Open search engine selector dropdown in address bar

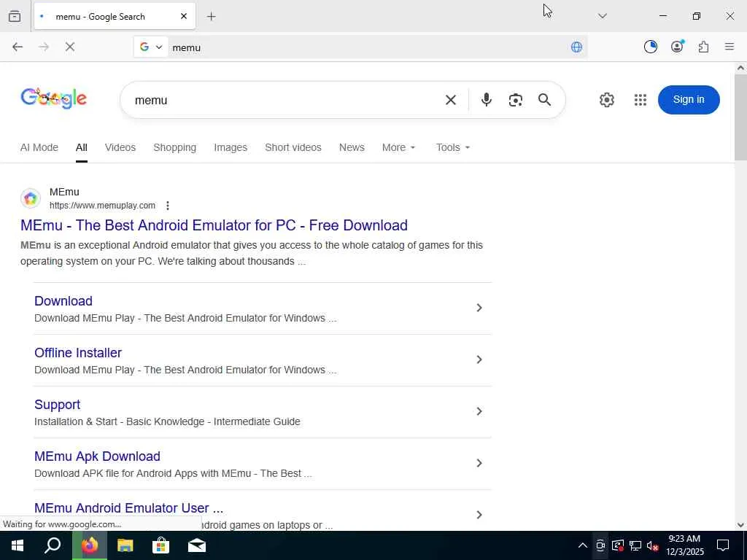(151, 47)
